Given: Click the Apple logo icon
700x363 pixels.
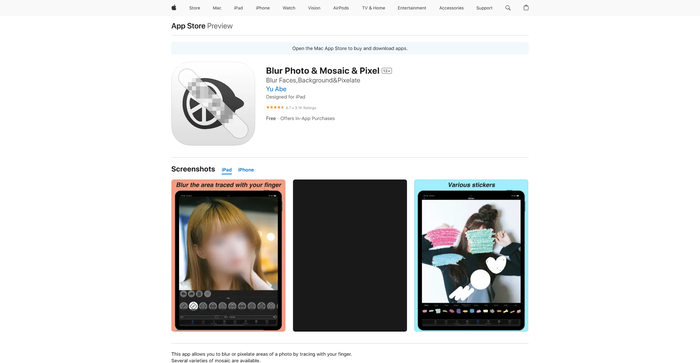Looking at the screenshot, I should (174, 8).
